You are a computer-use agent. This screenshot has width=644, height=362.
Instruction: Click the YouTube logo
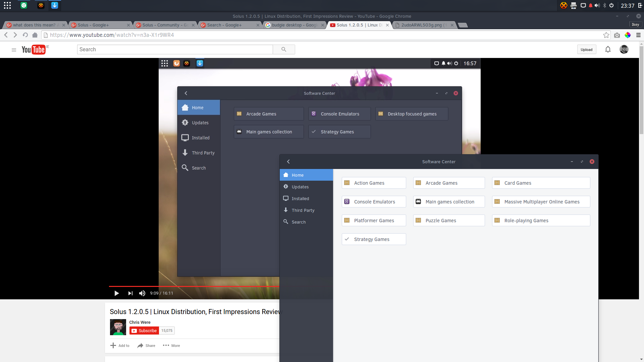[x=34, y=50]
